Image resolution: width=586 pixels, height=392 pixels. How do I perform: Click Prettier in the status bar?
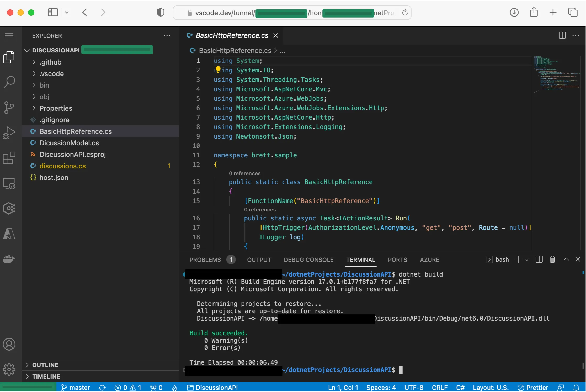coord(533,388)
